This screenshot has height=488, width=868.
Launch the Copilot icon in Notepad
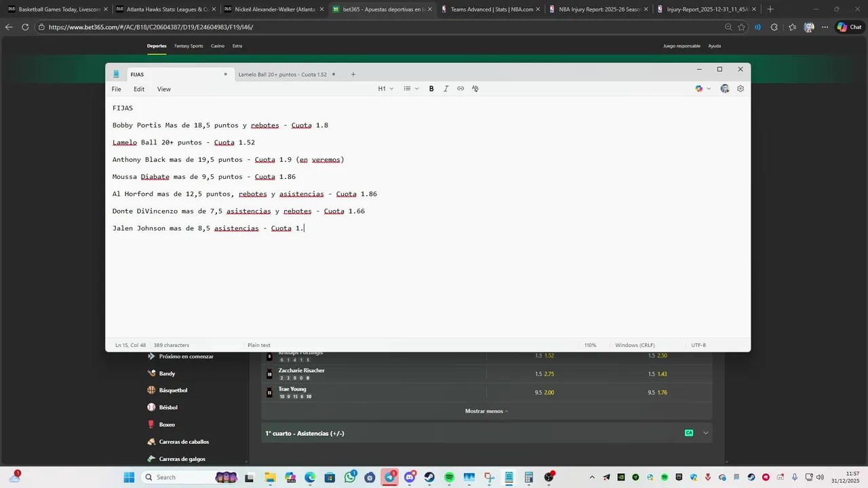(699, 89)
